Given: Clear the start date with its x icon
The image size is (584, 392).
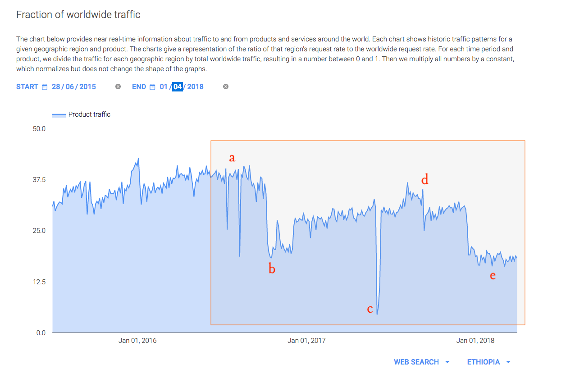Looking at the screenshot, I should (118, 87).
